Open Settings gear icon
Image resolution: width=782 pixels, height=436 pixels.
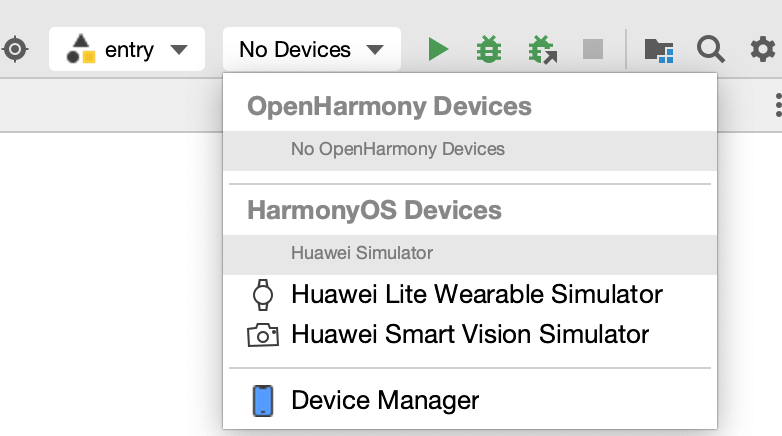[x=763, y=49]
